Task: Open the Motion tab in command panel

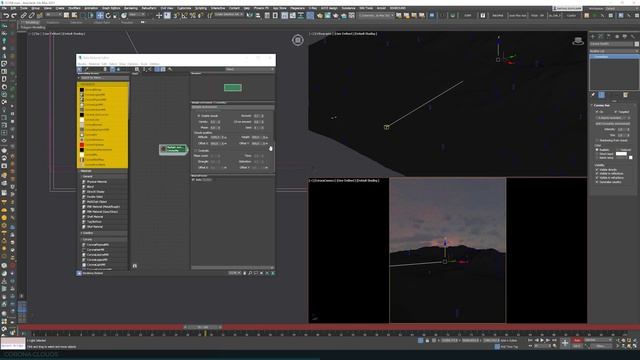Action: (x=617, y=36)
